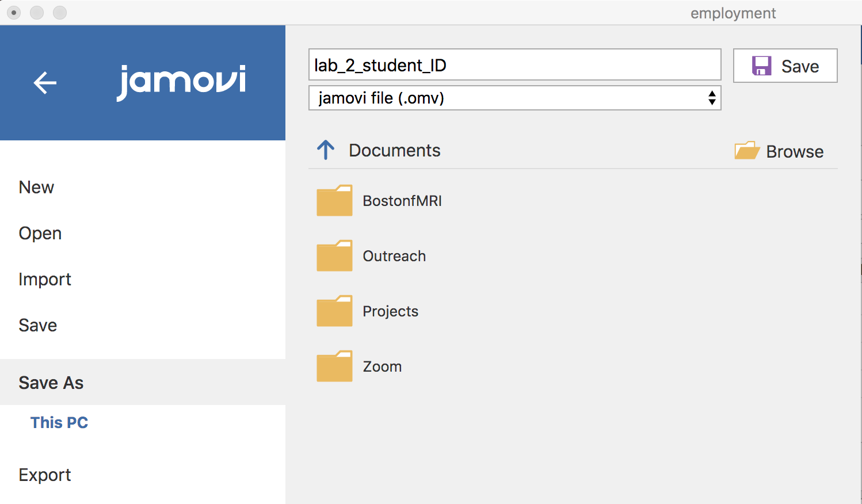Viewport: 862px width, 504px height.
Task: Choose Import from the side menu
Action: (x=45, y=279)
